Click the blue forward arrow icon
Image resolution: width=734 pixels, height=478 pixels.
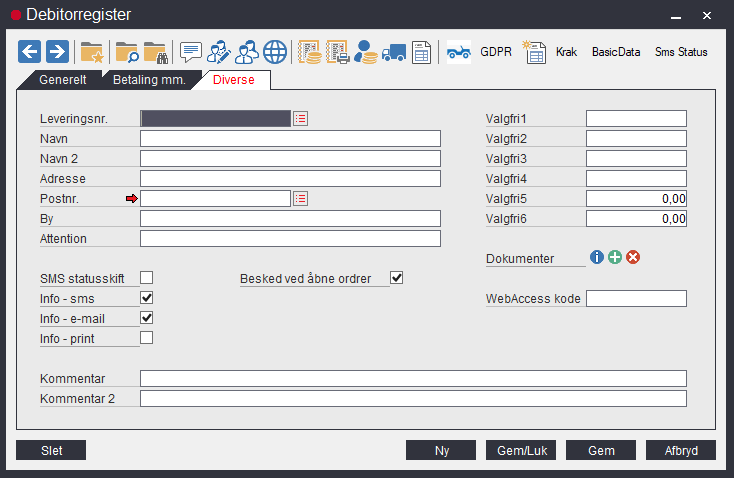[57, 51]
